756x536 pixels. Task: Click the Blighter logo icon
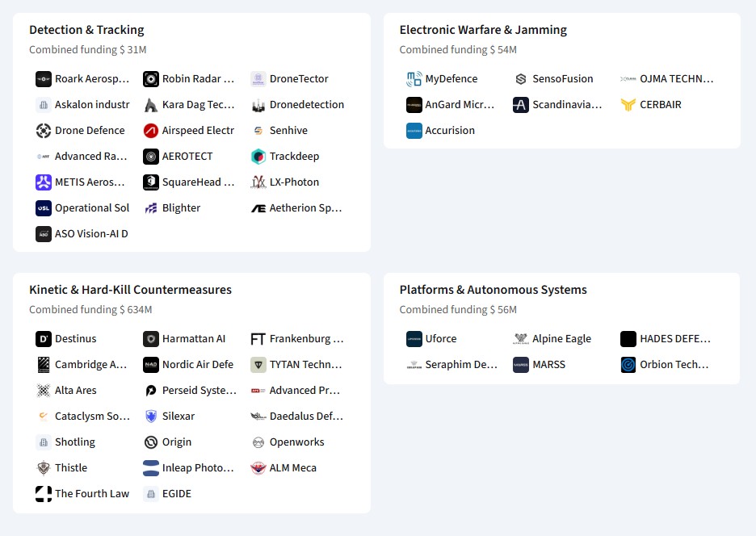(x=151, y=208)
